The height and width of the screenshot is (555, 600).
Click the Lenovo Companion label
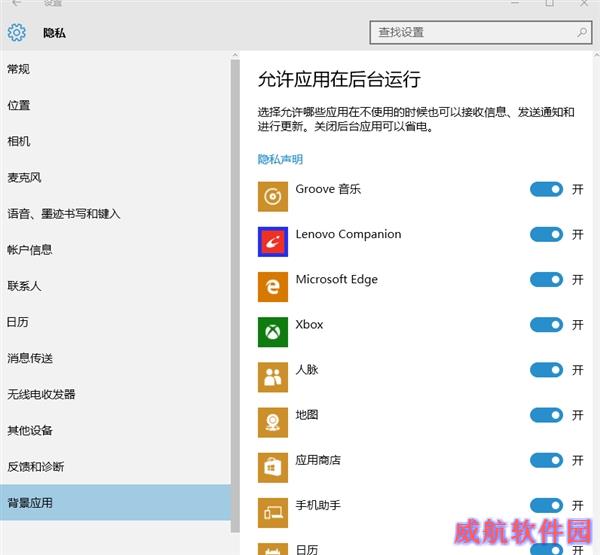click(348, 234)
